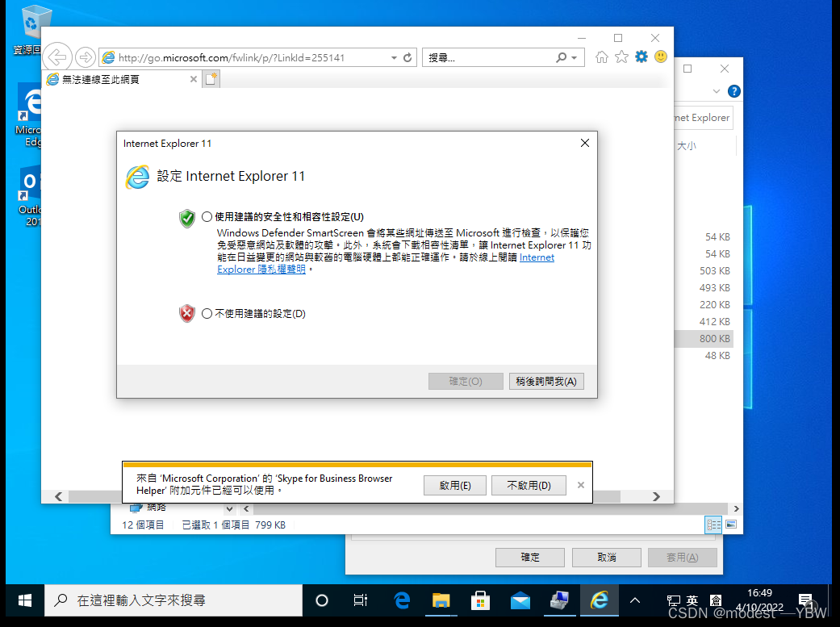Screen dimensions: 840x627
Task: Click 不啟用(D) for the Skype add-on
Action: click(x=529, y=485)
